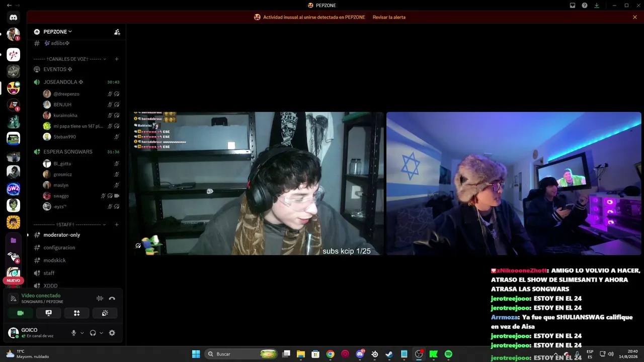Open audio output options chevron

101,333
